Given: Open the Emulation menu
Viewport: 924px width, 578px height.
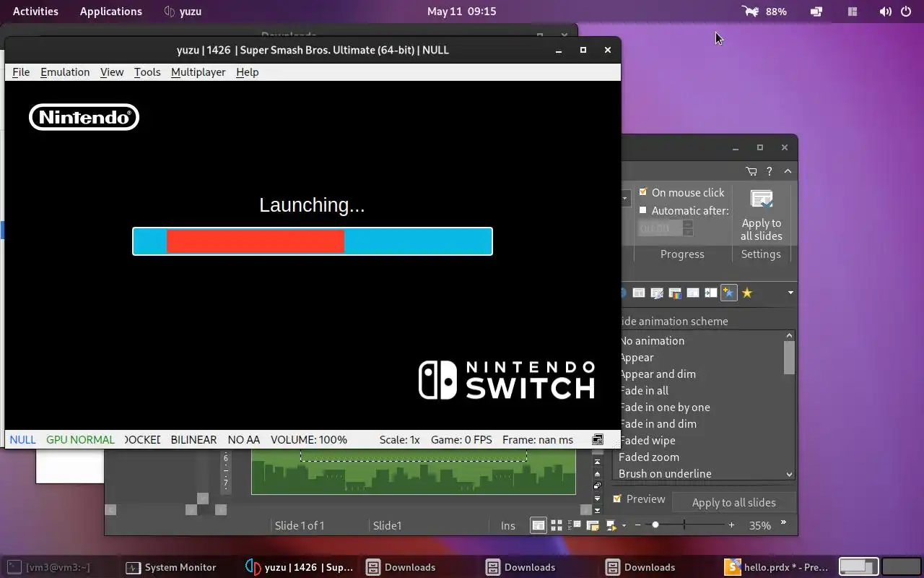Looking at the screenshot, I should [65, 72].
